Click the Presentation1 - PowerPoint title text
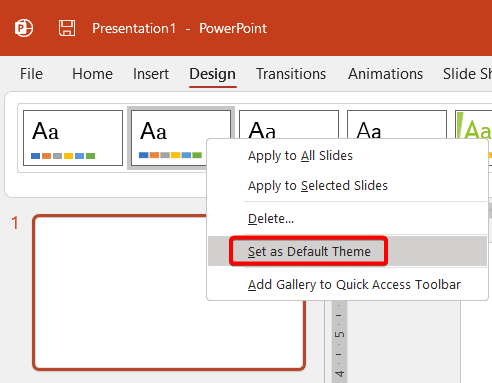 click(x=179, y=28)
